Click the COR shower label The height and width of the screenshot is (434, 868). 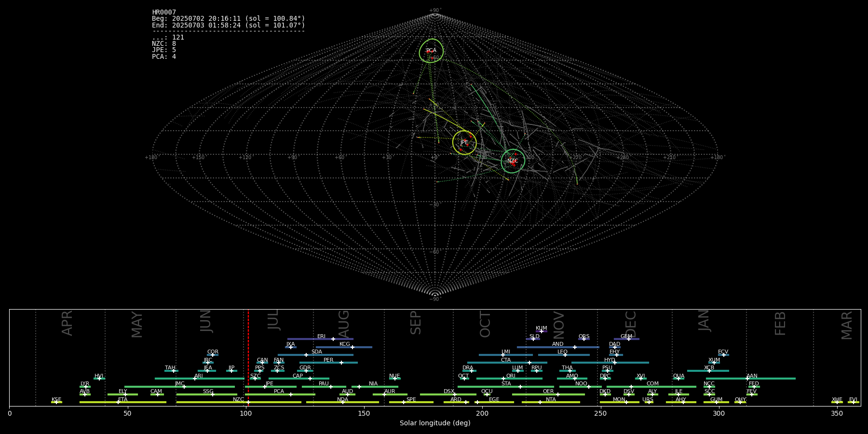tap(213, 352)
